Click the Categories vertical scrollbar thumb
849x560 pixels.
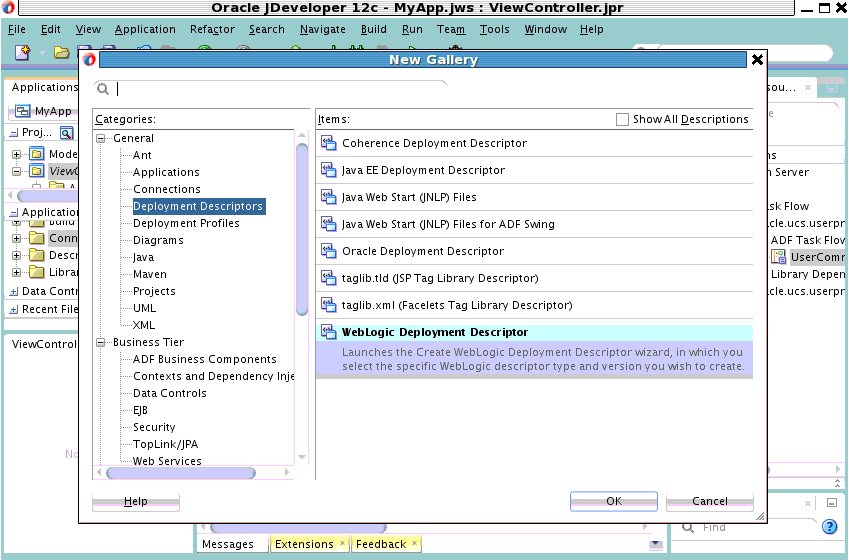pyautogui.click(x=302, y=229)
